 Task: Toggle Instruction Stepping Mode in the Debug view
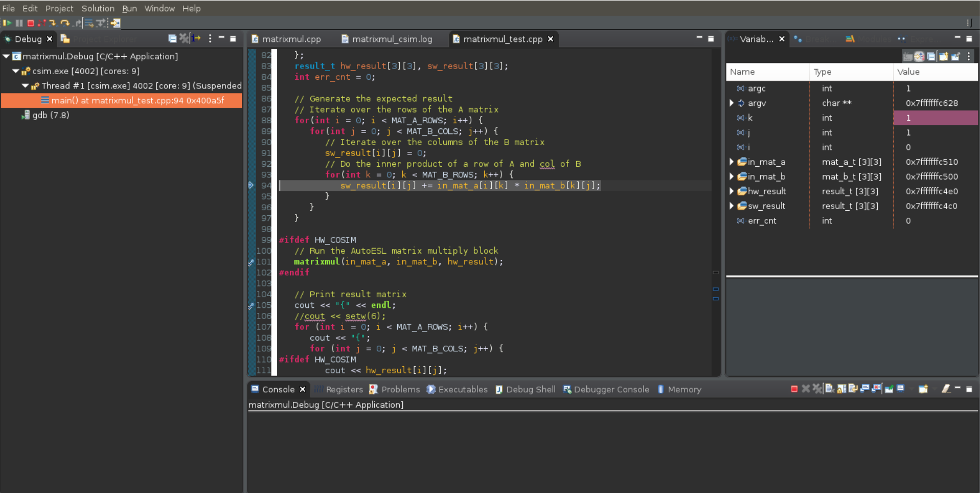click(196, 39)
